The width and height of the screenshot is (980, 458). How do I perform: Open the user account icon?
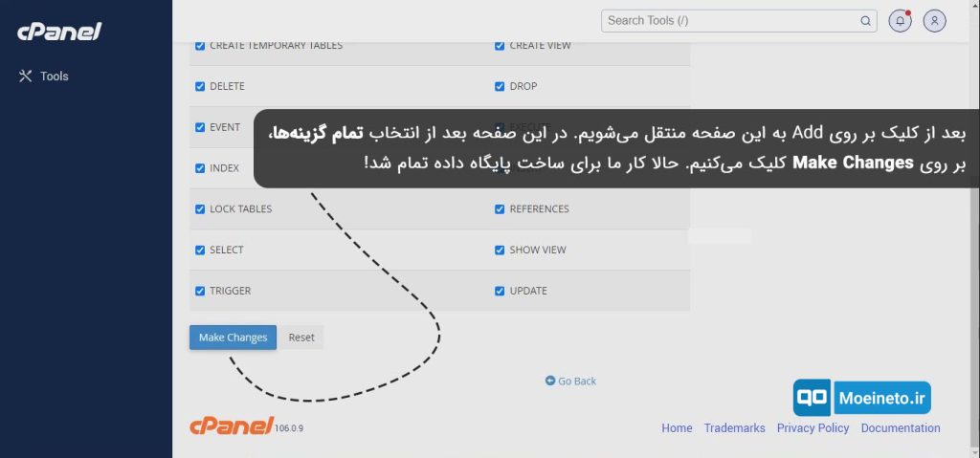pyautogui.click(x=934, y=21)
